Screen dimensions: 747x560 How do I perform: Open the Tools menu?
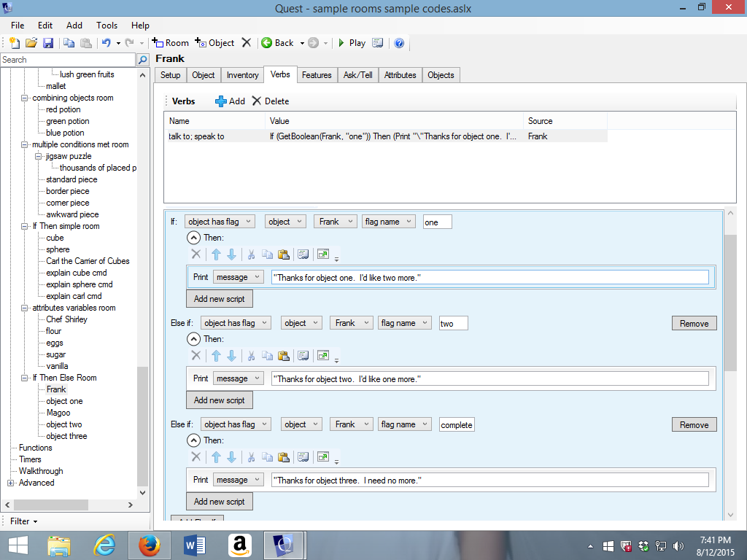[x=107, y=26]
